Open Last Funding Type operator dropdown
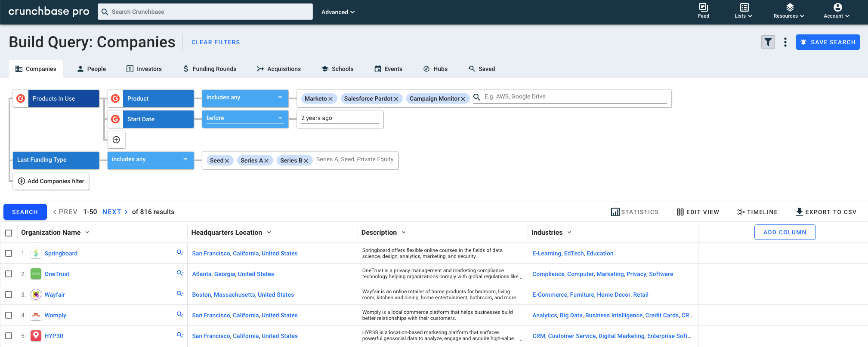 coord(150,160)
